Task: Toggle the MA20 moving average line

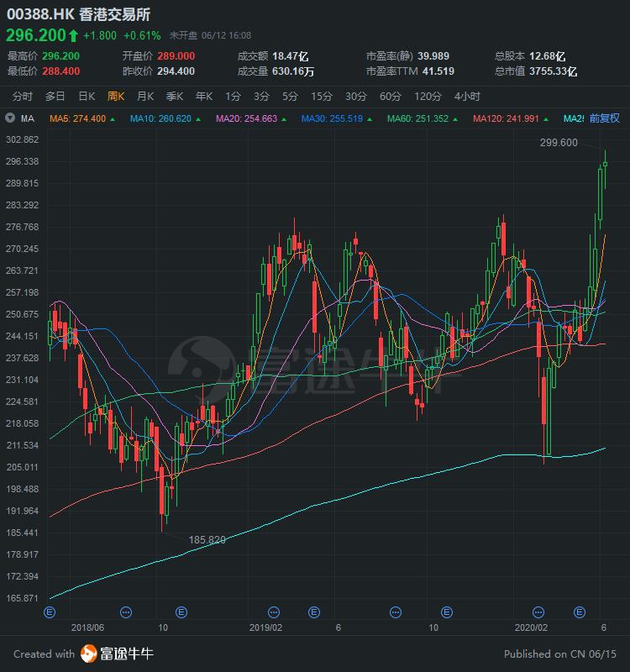Action: click(246, 118)
